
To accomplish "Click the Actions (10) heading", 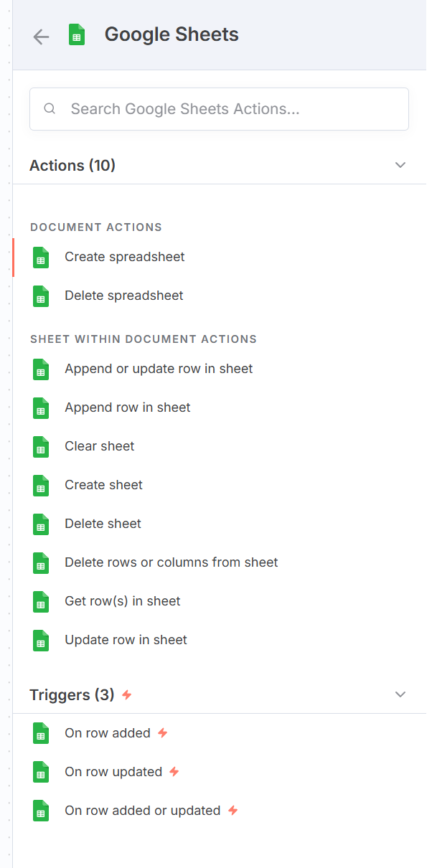I will pyautogui.click(x=72, y=166).
